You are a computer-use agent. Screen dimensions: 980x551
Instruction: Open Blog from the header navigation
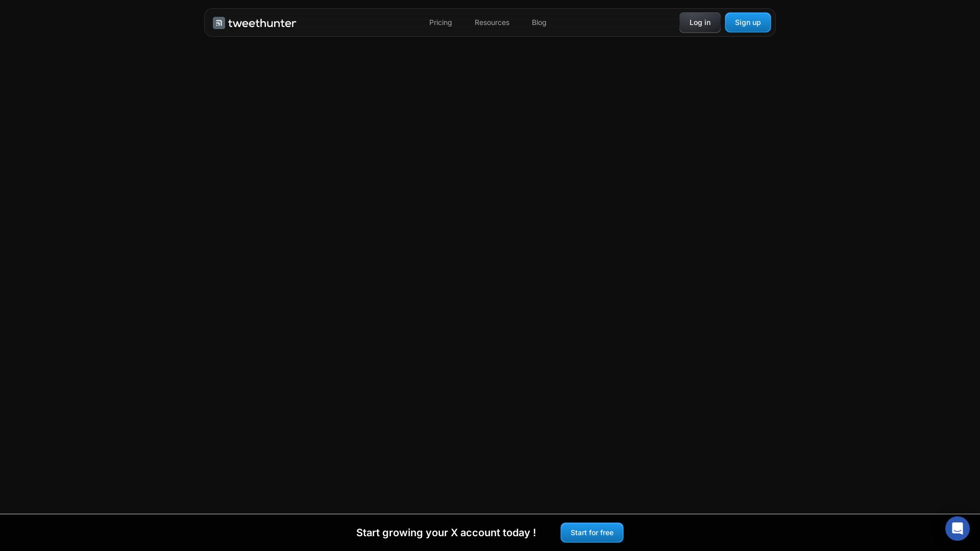tap(538, 22)
